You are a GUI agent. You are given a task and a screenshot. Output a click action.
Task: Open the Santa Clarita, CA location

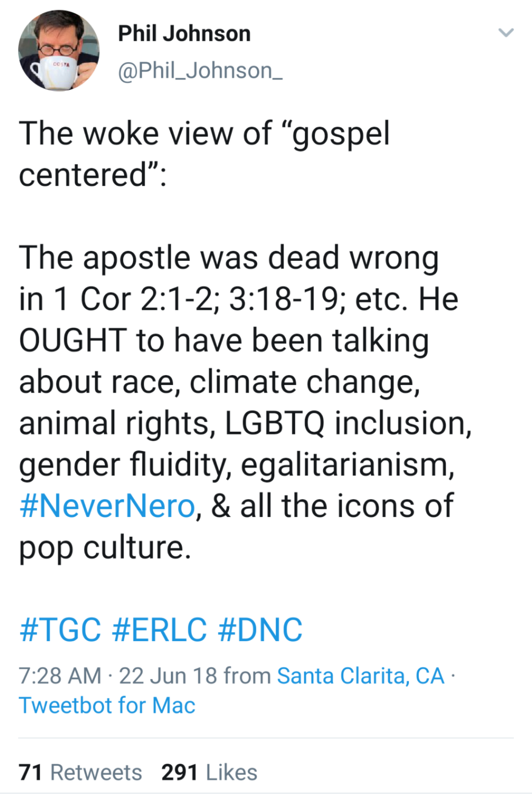tap(360, 676)
